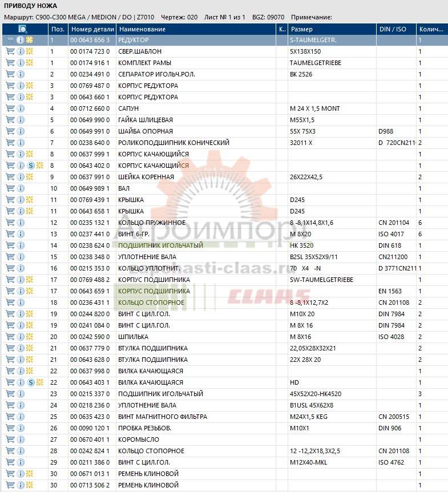Click the S icon for part 00 0643 402 0
The height and width of the screenshot is (492, 448).
point(31,166)
